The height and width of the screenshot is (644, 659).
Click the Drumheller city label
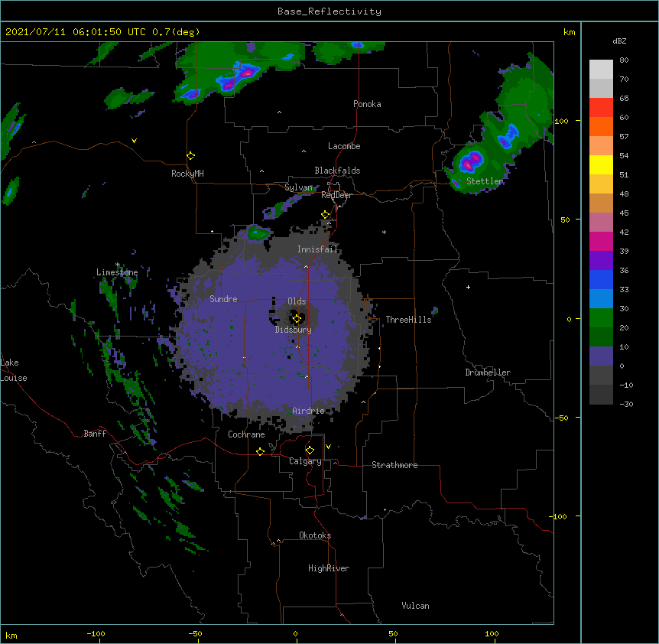(x=488, y=372)
